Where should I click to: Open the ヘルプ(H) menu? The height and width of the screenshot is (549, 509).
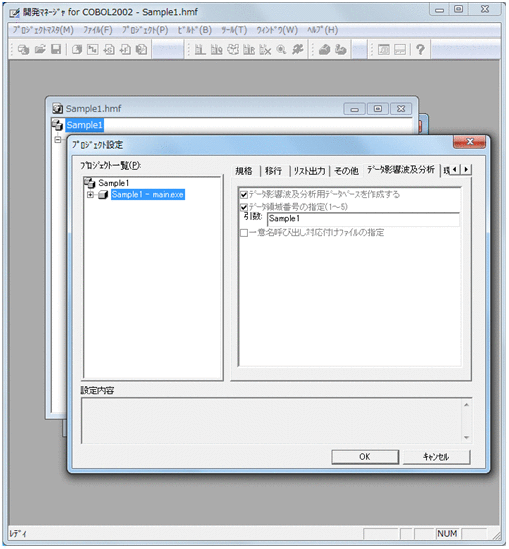tap(322, 30)
